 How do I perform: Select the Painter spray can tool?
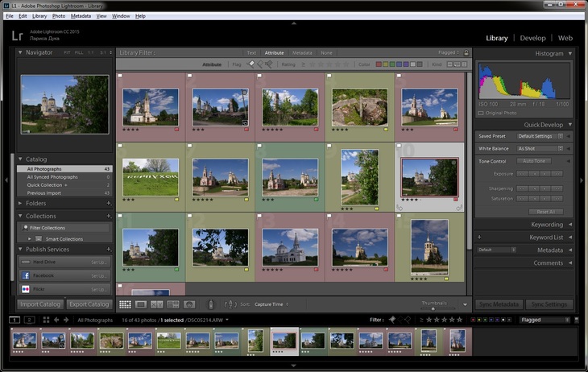coord(211,304)
